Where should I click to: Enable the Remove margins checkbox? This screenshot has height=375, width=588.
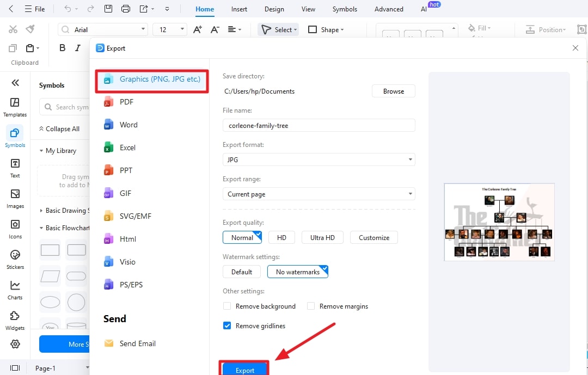tap(310, 306)
